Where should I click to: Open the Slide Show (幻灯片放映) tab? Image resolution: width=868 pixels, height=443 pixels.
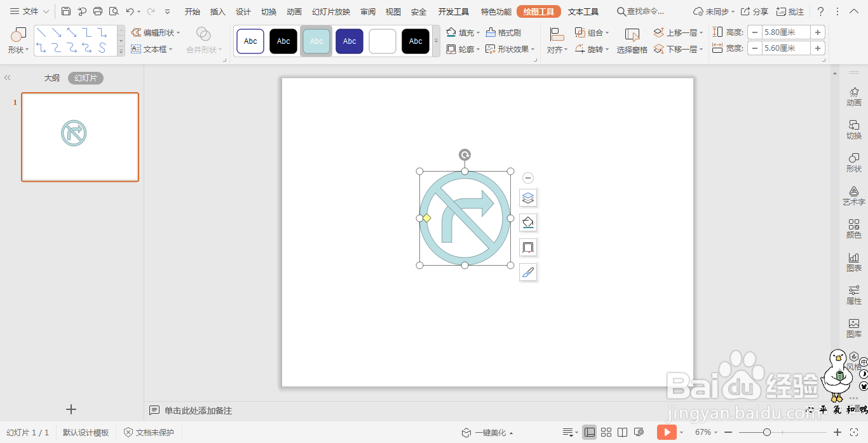pos(331,11)
